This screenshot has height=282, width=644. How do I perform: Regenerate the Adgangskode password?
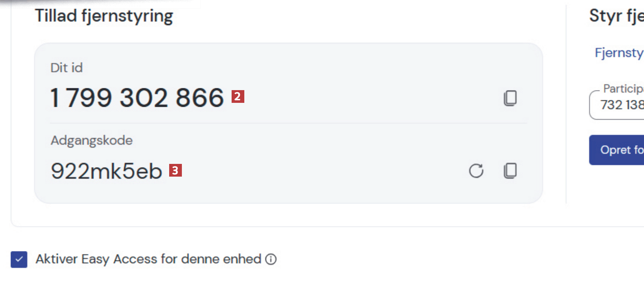(x=476, y=171)
